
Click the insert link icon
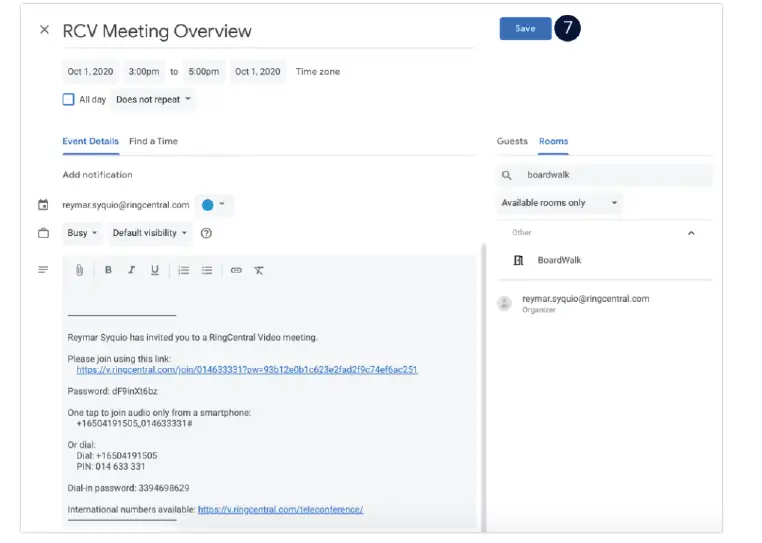pos(236,270)
